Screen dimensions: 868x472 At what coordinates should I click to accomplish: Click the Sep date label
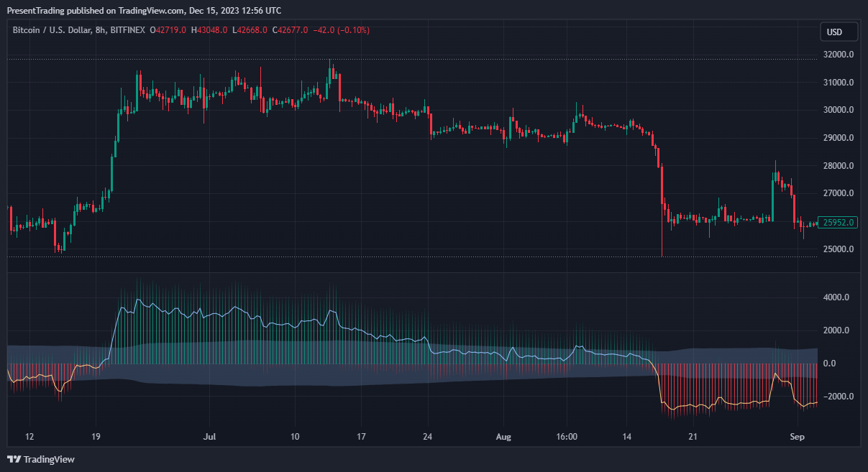pyautogui.click(x=796, y=436)
